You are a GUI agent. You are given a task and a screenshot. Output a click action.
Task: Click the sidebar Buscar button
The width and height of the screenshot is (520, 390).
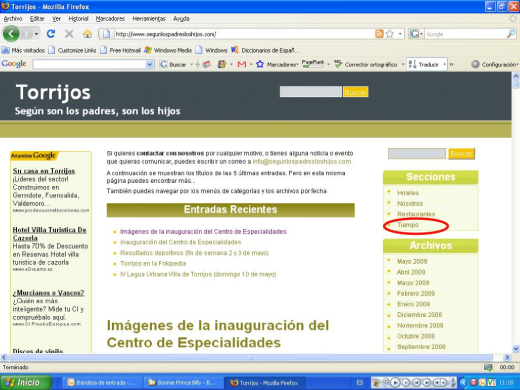click(x=461, y=154)
